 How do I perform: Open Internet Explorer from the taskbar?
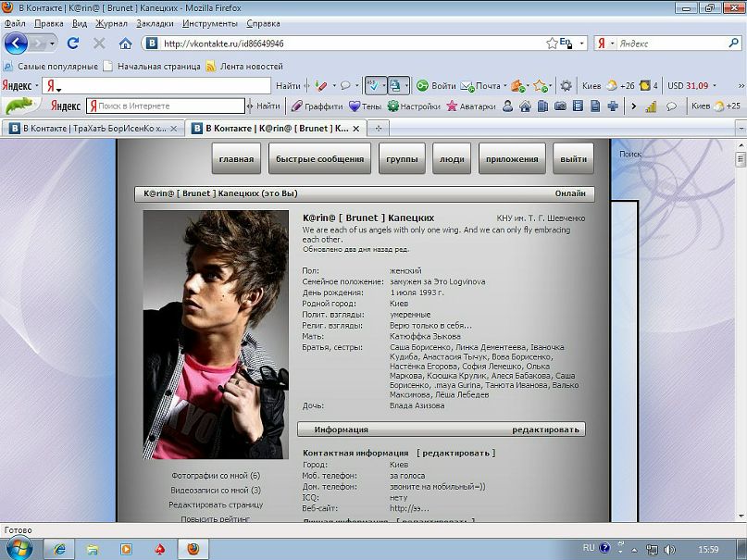tap(59, 549)
